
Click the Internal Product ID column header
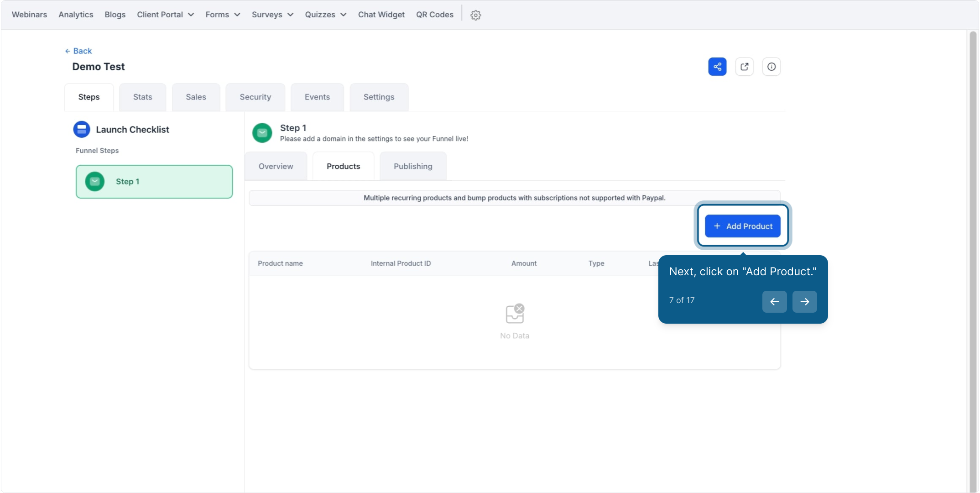(401, 263)
